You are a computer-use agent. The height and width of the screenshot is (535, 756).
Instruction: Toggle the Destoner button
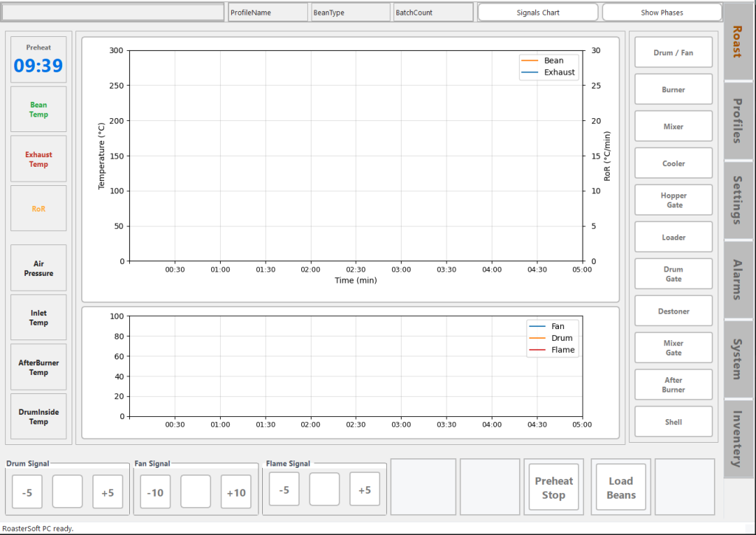(673, 311)
